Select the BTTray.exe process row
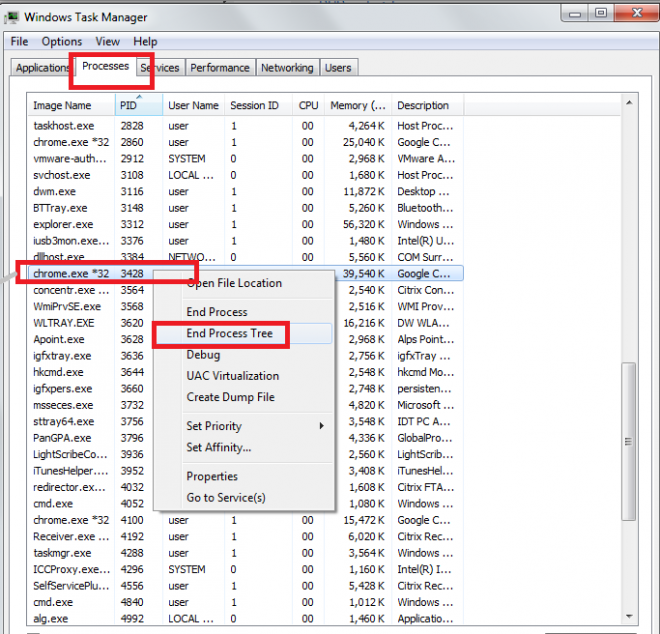Viewport: 660px width, 634px height. (246, 208)
